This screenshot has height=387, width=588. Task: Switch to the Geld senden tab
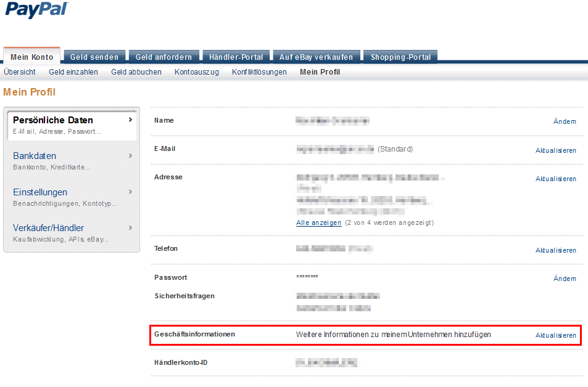click(94, 57)
